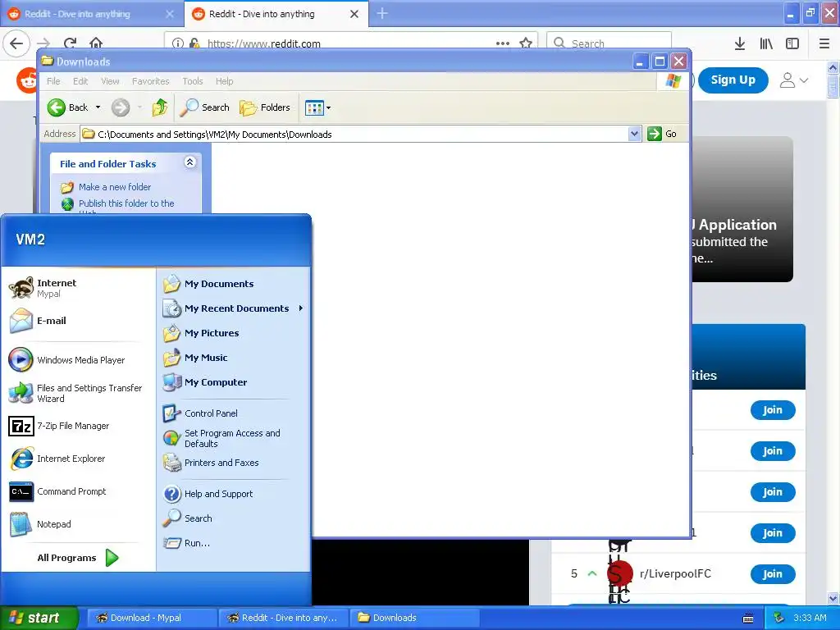Click the Up folder icon in Explorer
Image resolution: width=840 pixels, height=630 pixels.
coord(159,107)
